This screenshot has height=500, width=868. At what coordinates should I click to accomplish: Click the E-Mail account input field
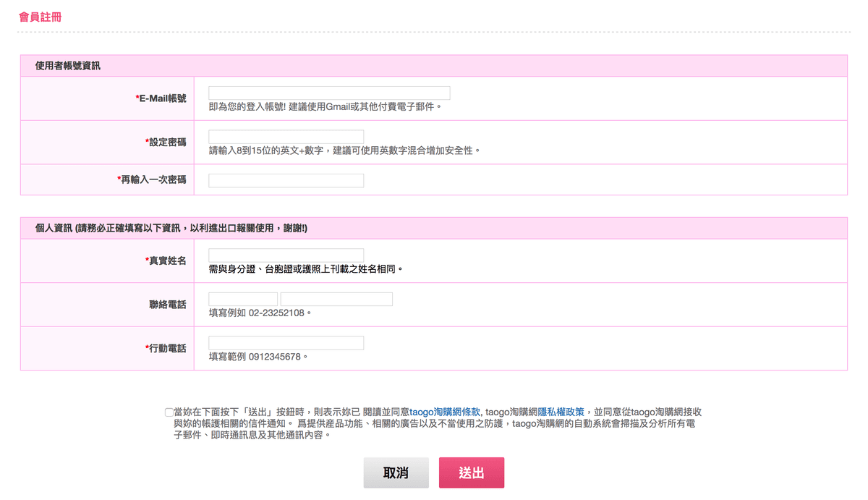point(329,93)
